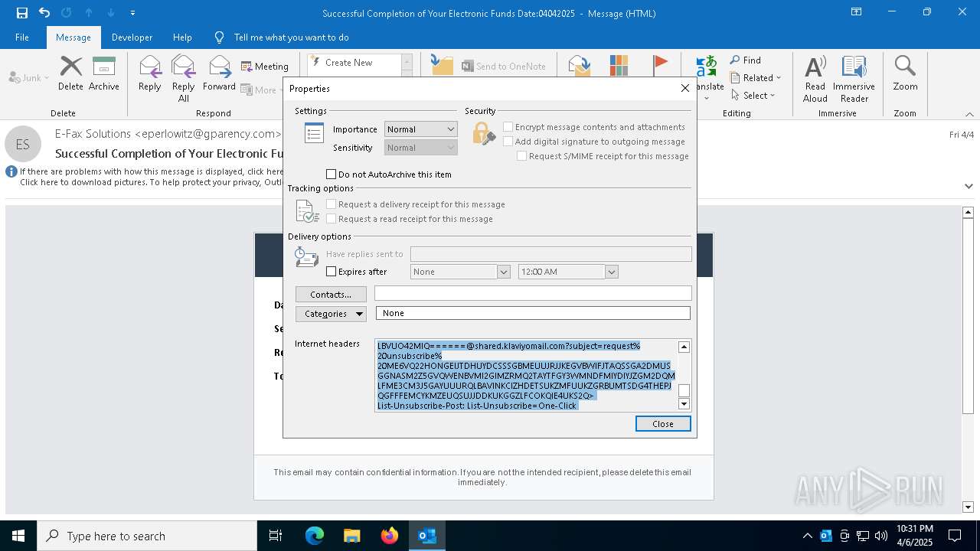Close the Properties dialog with X
Screen dimensions: 980x551
685,88
